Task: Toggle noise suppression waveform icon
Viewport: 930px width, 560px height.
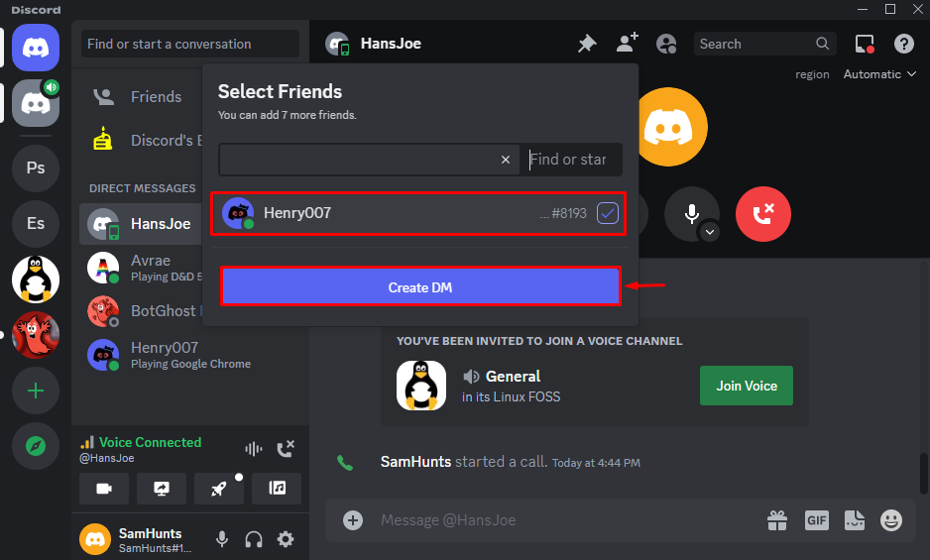Action: coord(253,449)
